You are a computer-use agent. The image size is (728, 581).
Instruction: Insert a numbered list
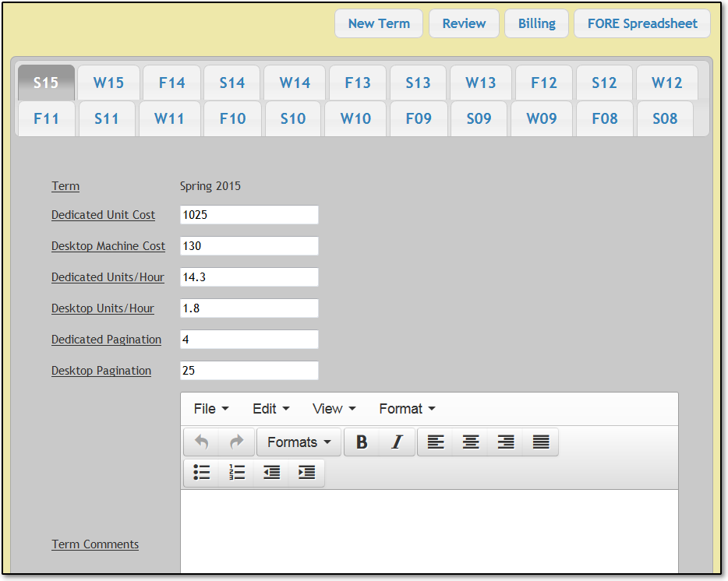click(x=237, y=473)
